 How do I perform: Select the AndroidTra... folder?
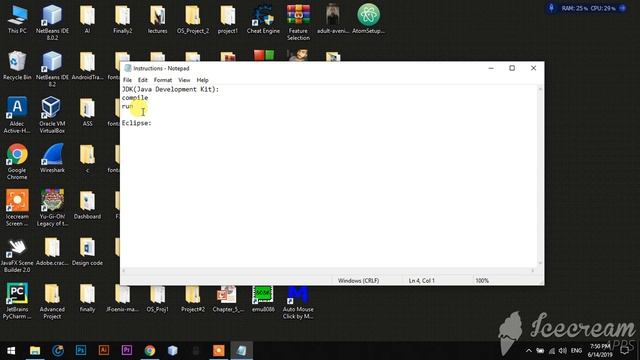[x=87, y=65]
